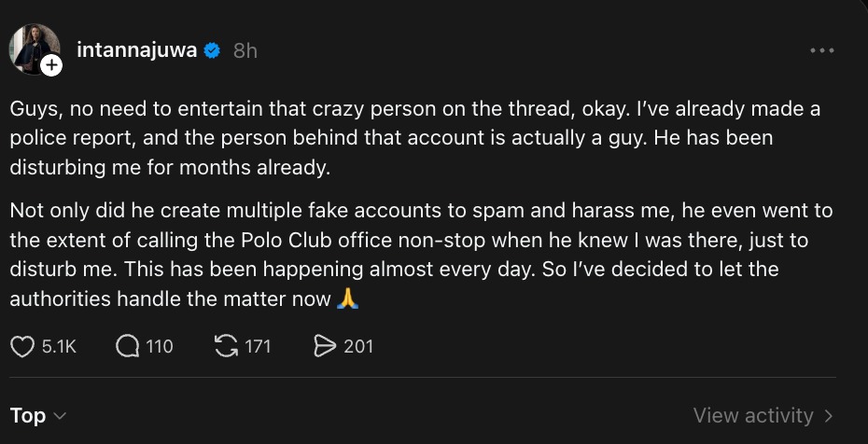
Task: Open replies via the comment bubble icon
Action: tap(128, 346)
